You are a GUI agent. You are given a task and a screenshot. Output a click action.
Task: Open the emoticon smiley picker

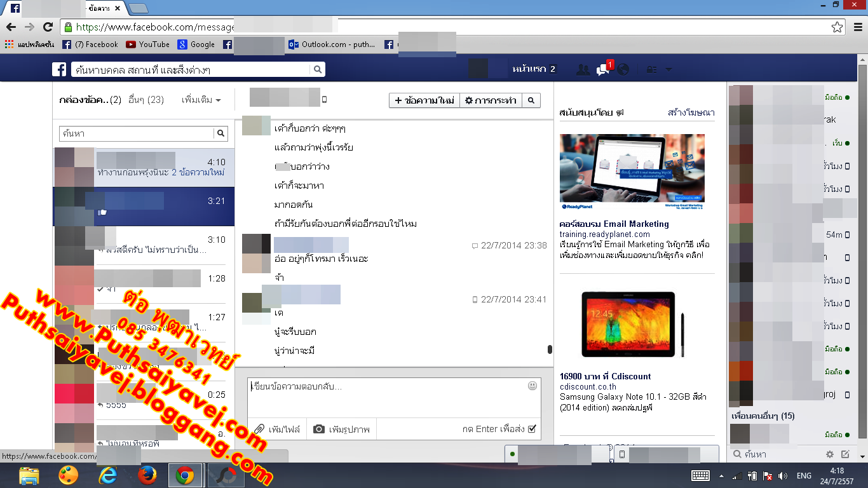click(x=532, y=386)
